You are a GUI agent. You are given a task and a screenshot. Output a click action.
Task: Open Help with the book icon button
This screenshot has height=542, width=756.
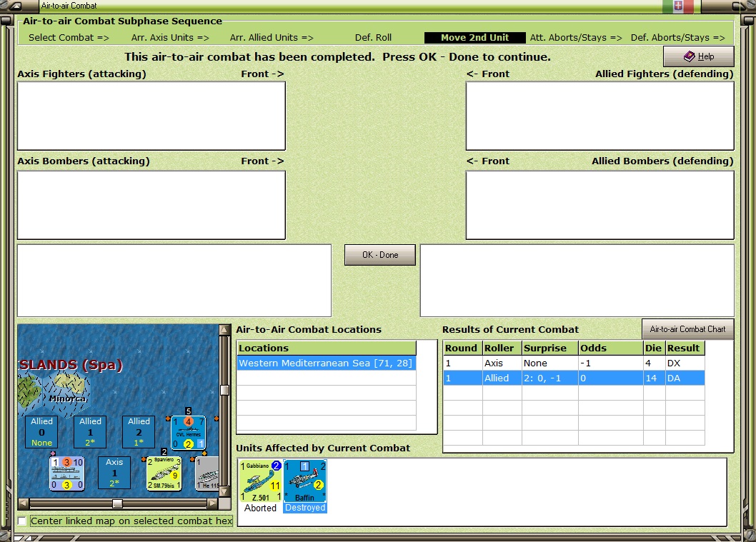coord(699,56)
